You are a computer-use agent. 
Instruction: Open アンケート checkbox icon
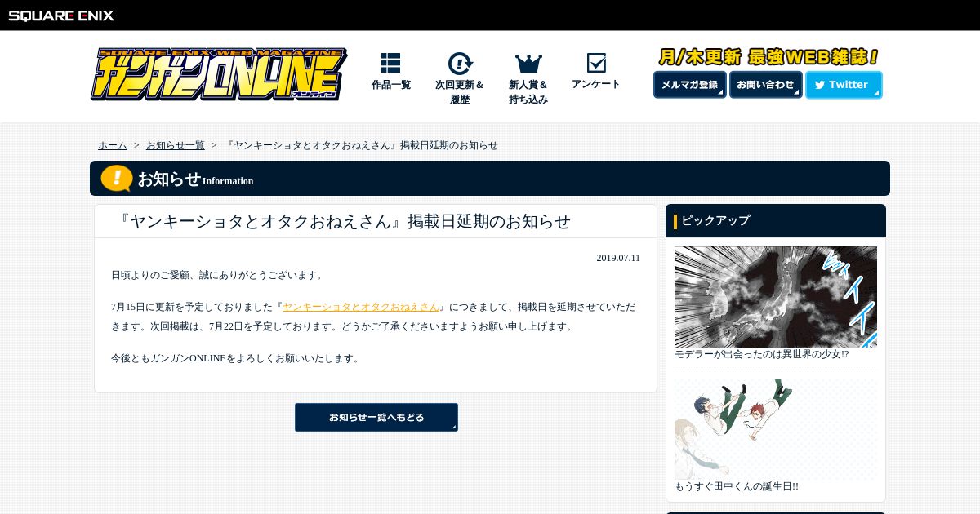tap(596, 63)
